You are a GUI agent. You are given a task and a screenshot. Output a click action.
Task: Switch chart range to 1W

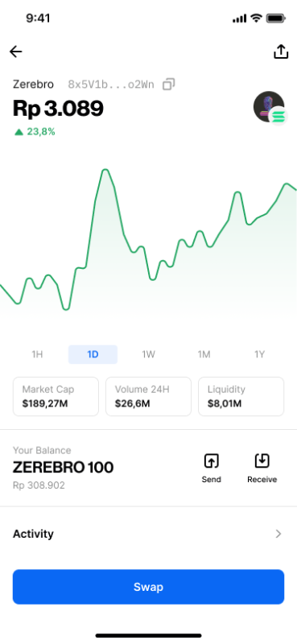pyautogui.click(x=148, y=354)
